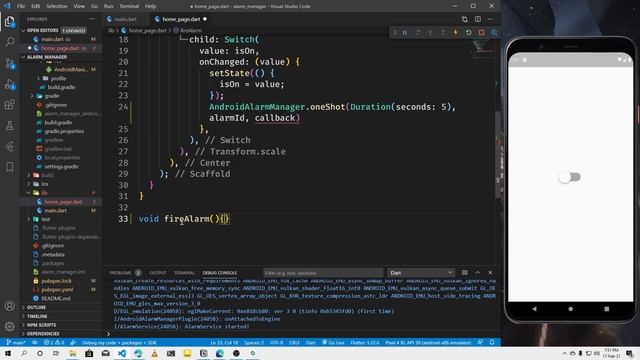
Task: Trigger Flutter Hot Reload lightning icon
Action: click(x=456, y=32)
